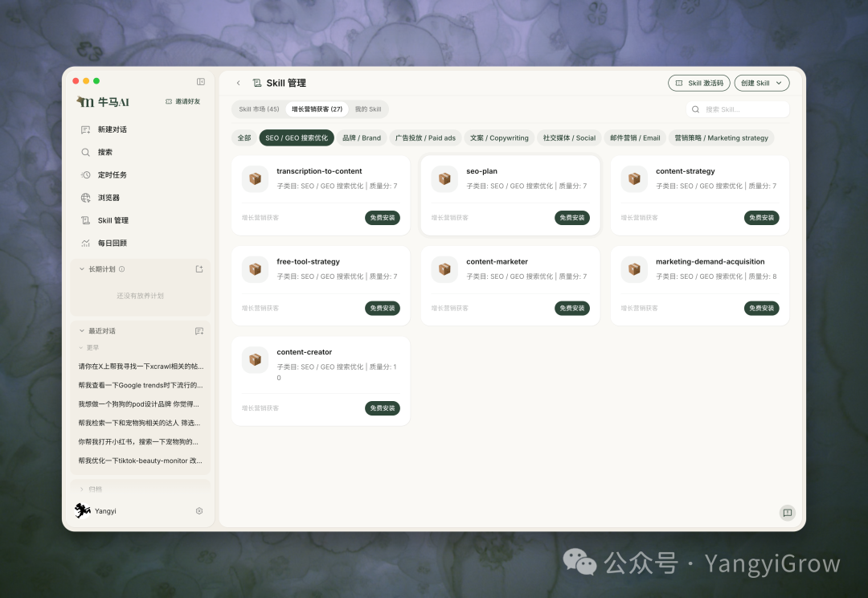Viewport: 868px width, 598px height.
Task: Click the new chat icon beside 最近对话
Action: coord(199,331)
